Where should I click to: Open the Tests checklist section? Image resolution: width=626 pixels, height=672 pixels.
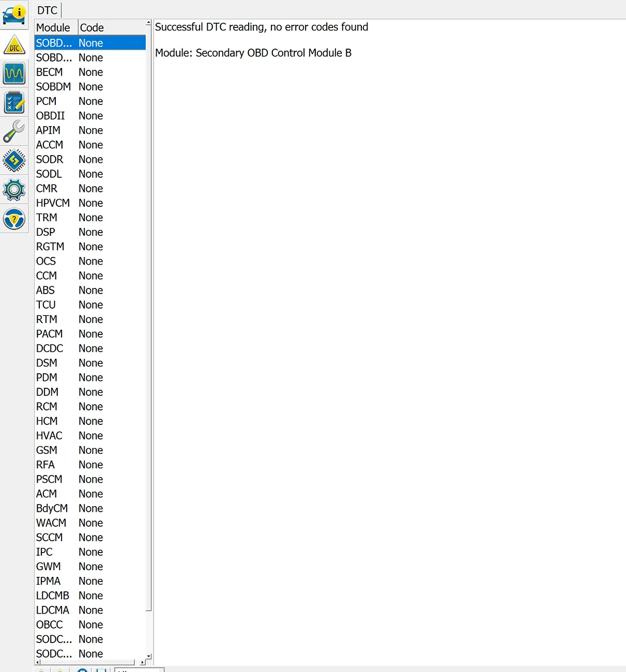14,102
